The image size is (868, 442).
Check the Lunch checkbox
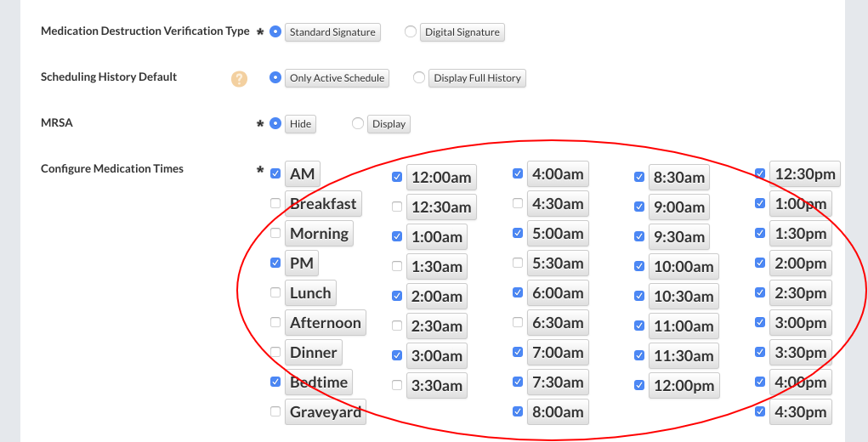click(275, 292)
